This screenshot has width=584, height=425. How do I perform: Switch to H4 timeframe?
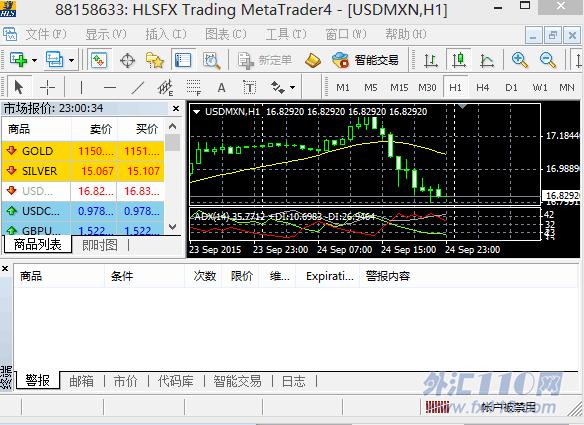pos(483,88)
